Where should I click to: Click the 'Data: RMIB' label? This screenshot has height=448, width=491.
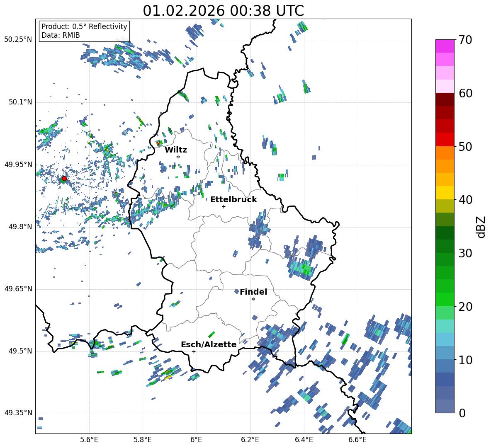(x=61, y=35)
